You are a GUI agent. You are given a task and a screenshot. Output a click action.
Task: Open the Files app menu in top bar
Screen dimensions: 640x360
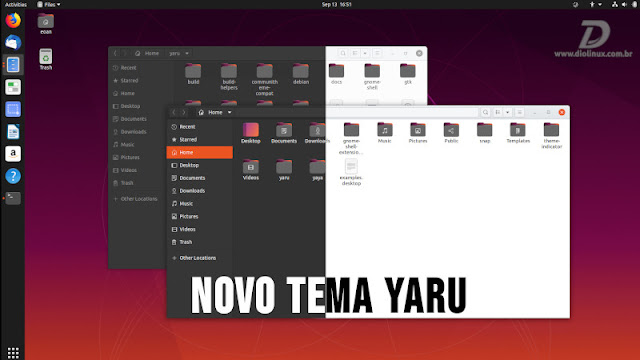coord(49,4)
